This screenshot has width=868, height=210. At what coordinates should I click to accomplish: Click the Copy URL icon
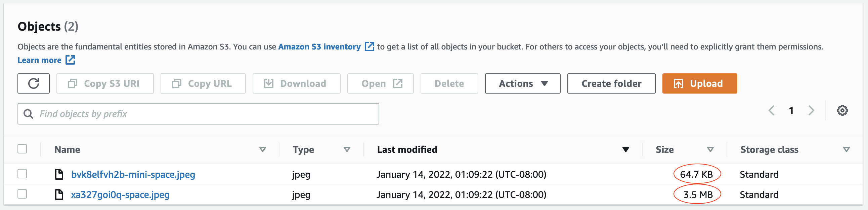tap(177, 83)
